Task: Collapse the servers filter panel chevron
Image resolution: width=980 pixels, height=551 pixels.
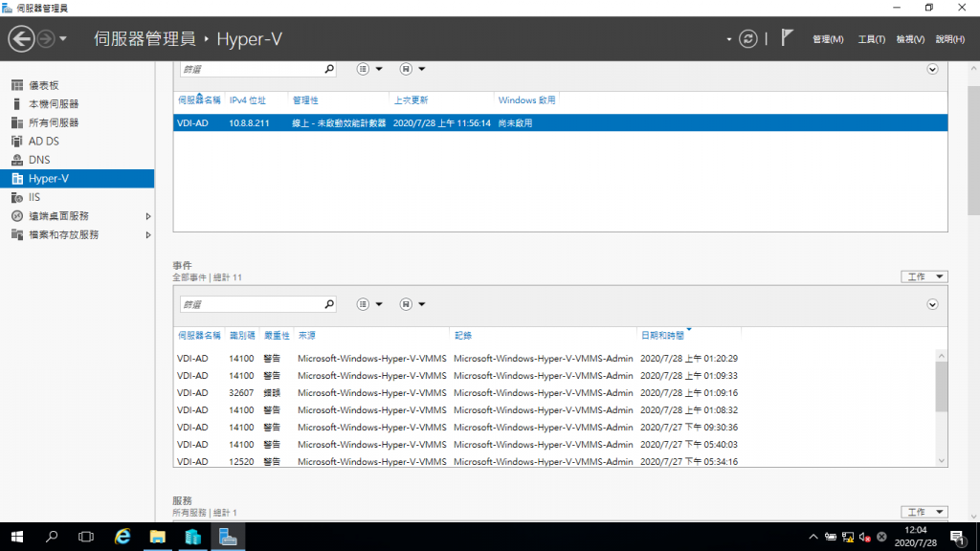Action: tap(932, 69)
